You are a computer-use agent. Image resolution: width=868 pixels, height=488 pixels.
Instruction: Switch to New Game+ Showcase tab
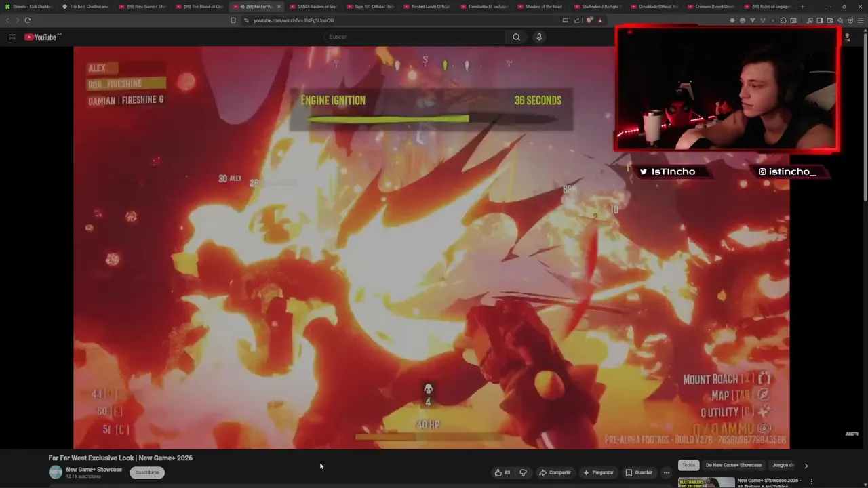coord(142,7)
